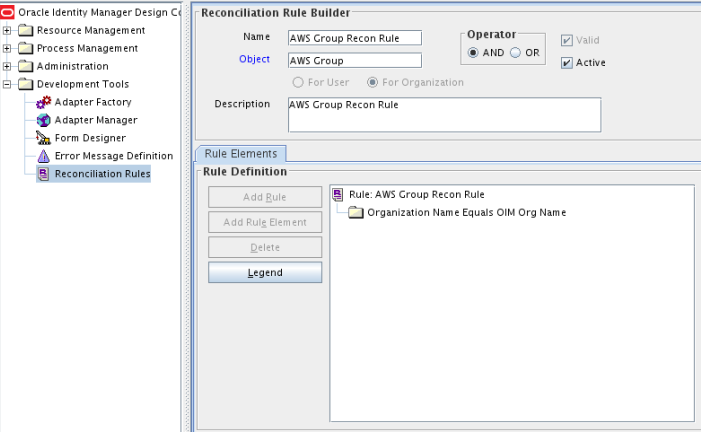Expand the Administration node
This screenshot has width=701, height=432.
click(7, 66)
